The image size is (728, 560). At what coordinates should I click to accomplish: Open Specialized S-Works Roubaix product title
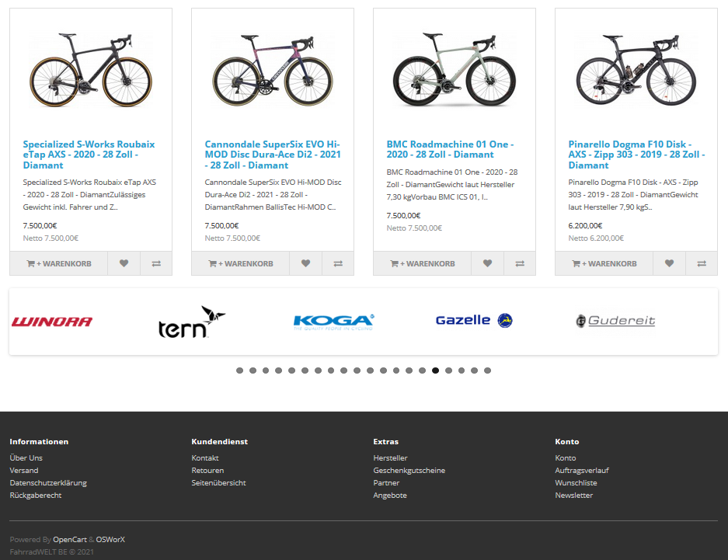pyautogui.click(x=89, y=155)
